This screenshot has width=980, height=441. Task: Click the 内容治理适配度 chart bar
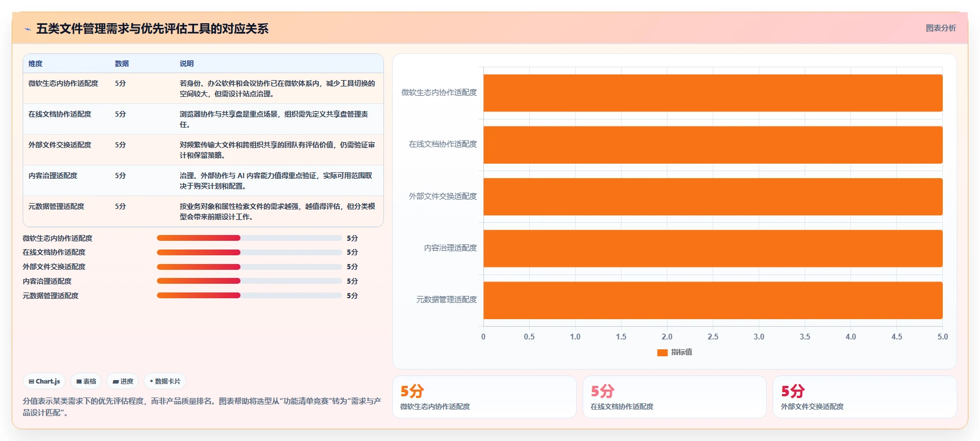tap(713, 248)
